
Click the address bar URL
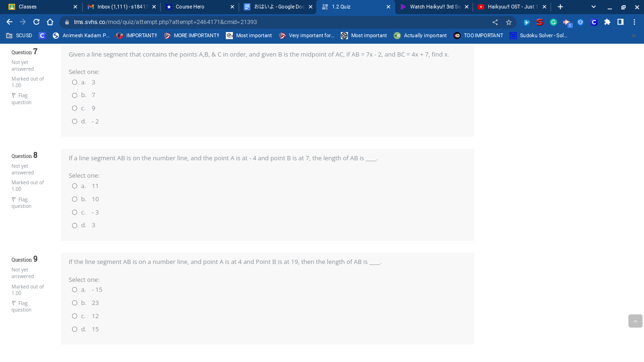[x=165, y=22]
